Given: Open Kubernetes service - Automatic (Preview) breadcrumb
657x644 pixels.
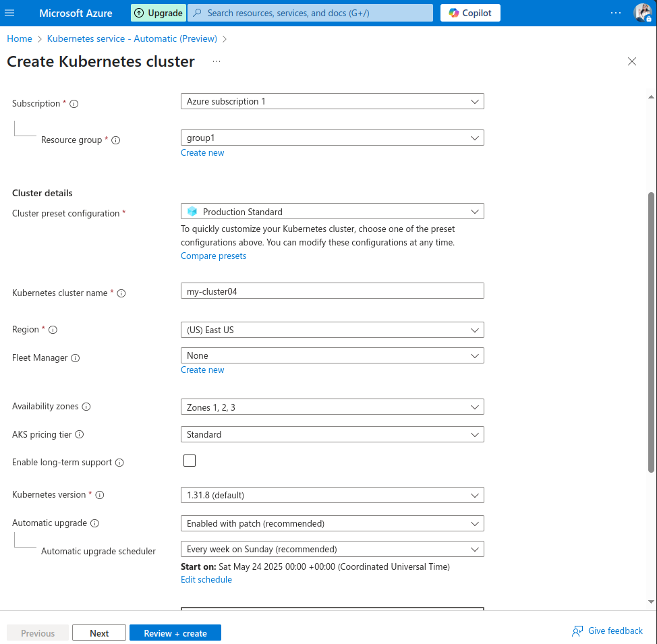Looking at the screenshot, I should 132,39.
